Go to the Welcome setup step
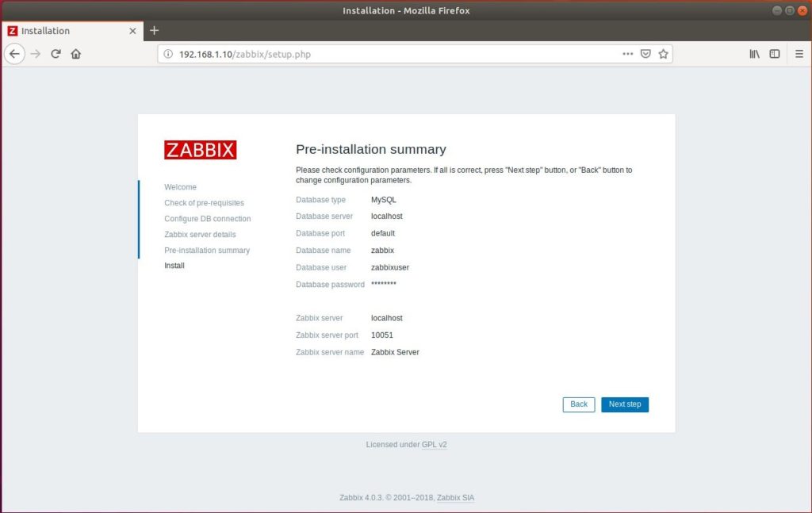The width and height of the screenshot is (812, 513). pos(180,187)
